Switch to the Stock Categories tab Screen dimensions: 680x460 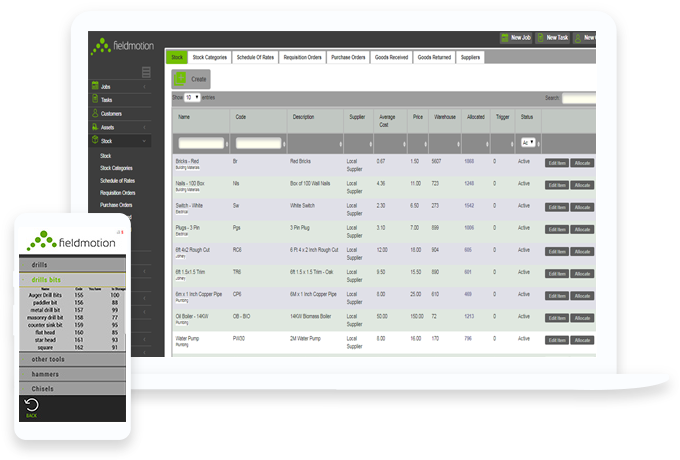click(209, 57)
